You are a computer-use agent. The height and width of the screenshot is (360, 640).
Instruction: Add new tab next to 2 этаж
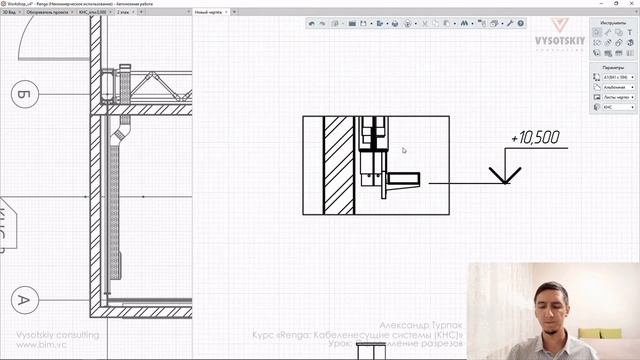pos(141,12)
